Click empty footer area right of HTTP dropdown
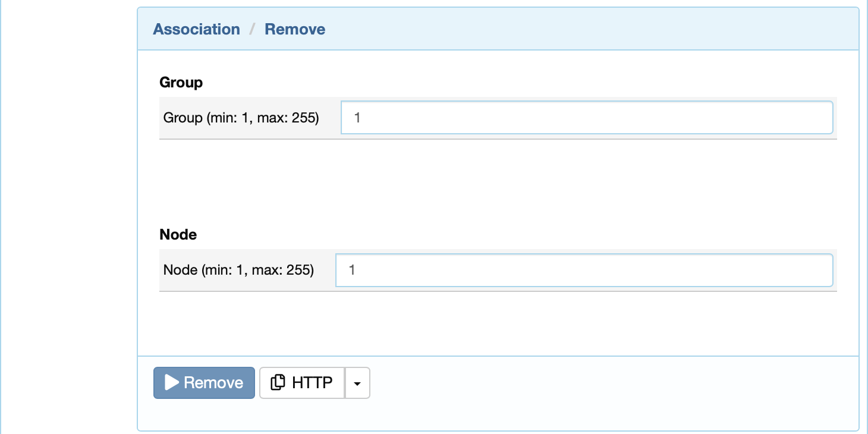Viewport: 868px width, 434px height. (612, 383)
